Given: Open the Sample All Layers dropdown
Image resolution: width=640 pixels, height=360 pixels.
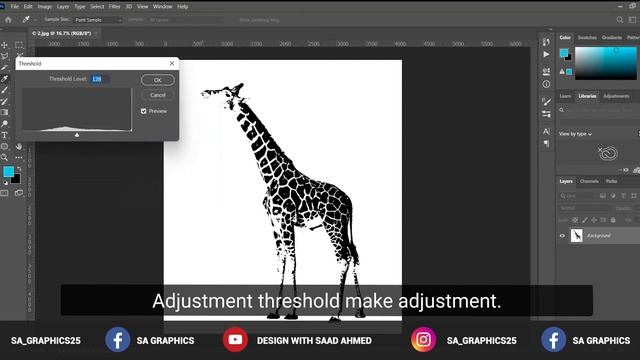Looking at the screenshot, I should pyautogui.click(x=187, y=20).
